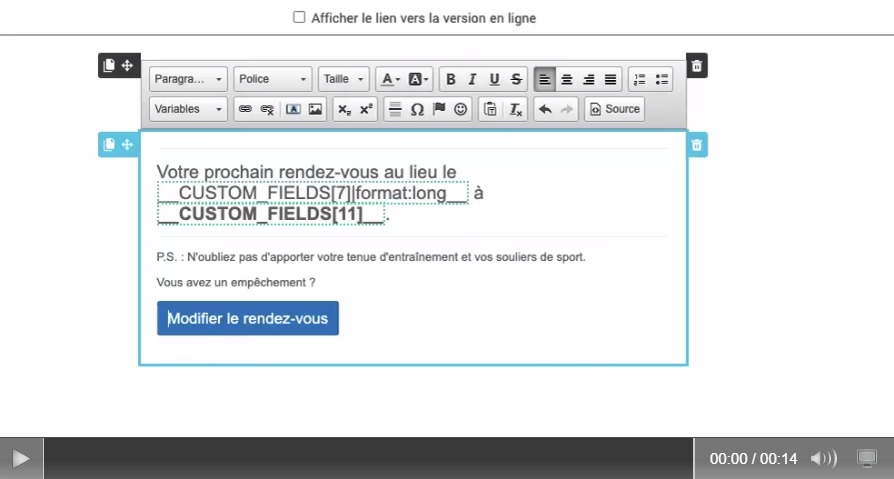Toggle bold formatting in editor toolbar

click(x=451, y=80)
